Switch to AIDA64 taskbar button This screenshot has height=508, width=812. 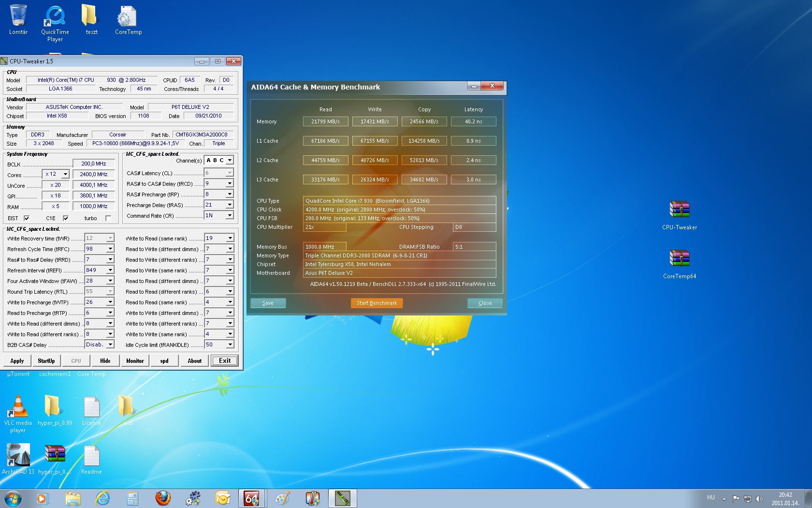coord(252,498)
